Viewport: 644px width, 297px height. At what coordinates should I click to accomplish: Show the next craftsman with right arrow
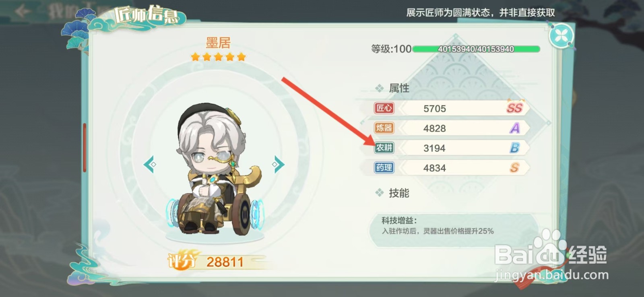(278, 164)
